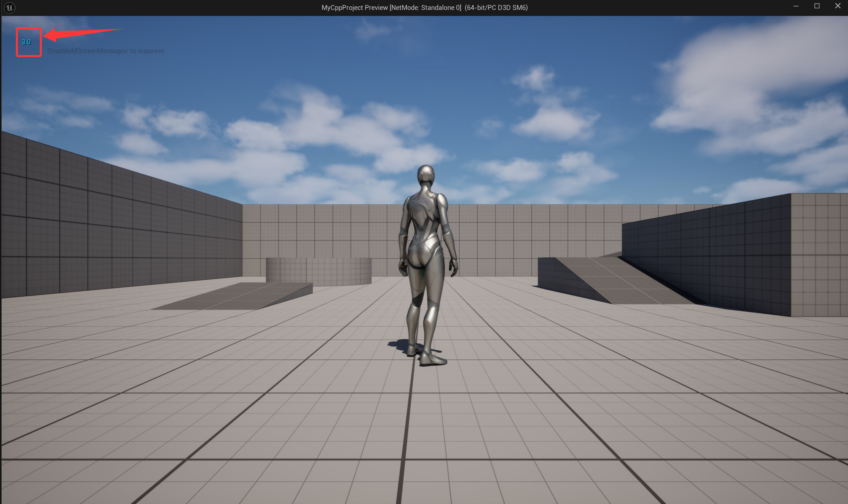Image resolution: width=848 pixels, height=504 pixels.
Task: Maximize the preview window
Action: coord(817,6)
